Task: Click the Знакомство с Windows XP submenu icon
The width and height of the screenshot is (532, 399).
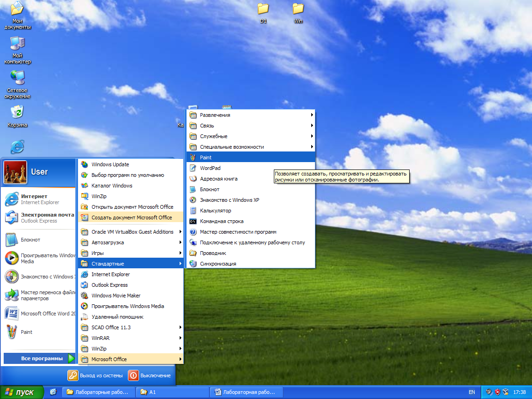Action: point(193,200)
